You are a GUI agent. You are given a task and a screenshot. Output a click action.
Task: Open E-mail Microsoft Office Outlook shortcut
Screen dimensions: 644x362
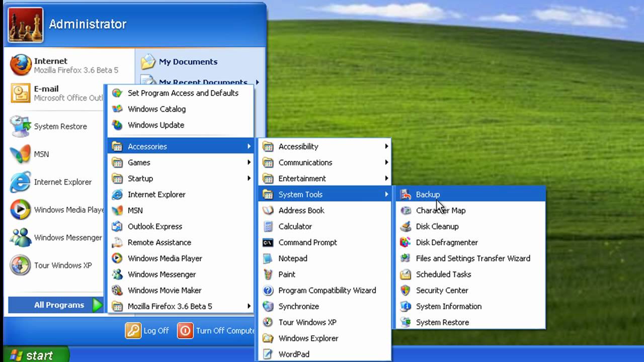tap(56, 93)
